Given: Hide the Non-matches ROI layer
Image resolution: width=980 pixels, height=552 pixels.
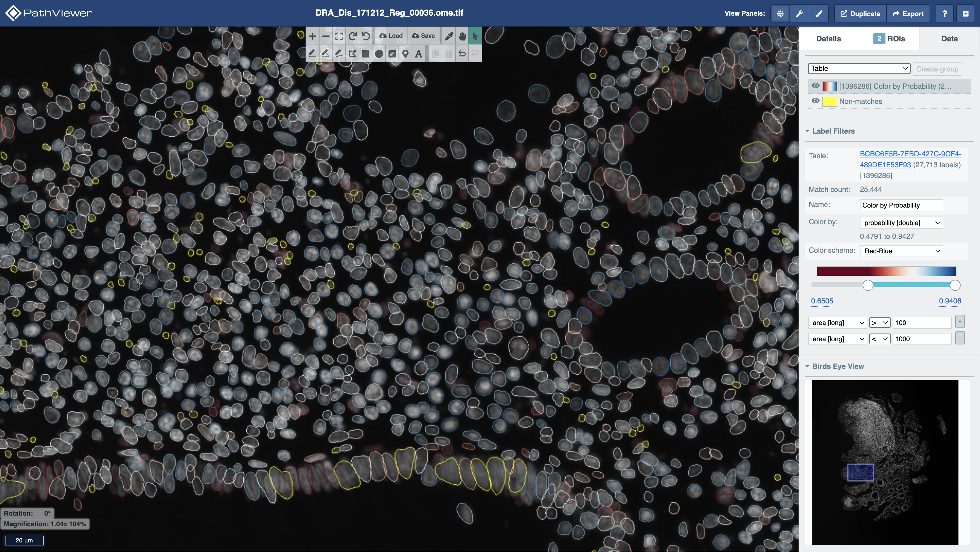Looking at the screenshot, I should [816, 101].
